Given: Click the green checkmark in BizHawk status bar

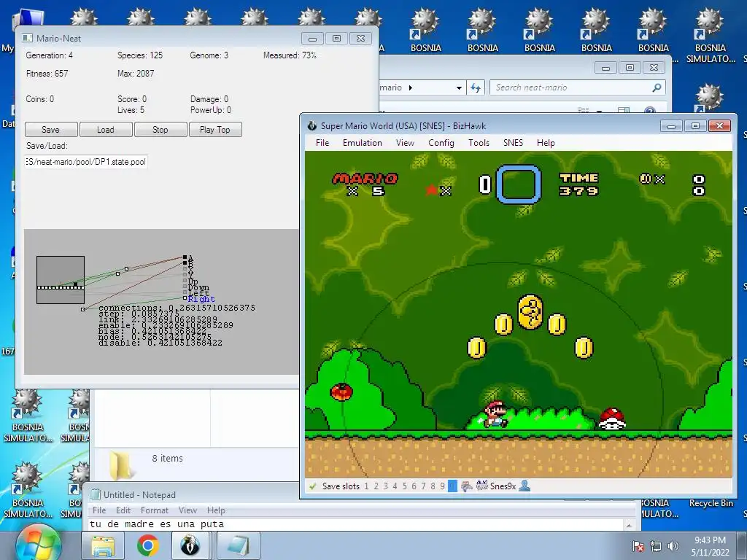Looking at the screenshot, I should pos(312,486).
